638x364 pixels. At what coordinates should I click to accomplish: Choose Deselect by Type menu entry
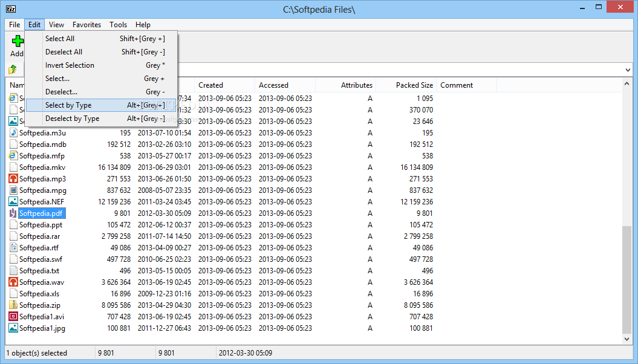(101, 119)
